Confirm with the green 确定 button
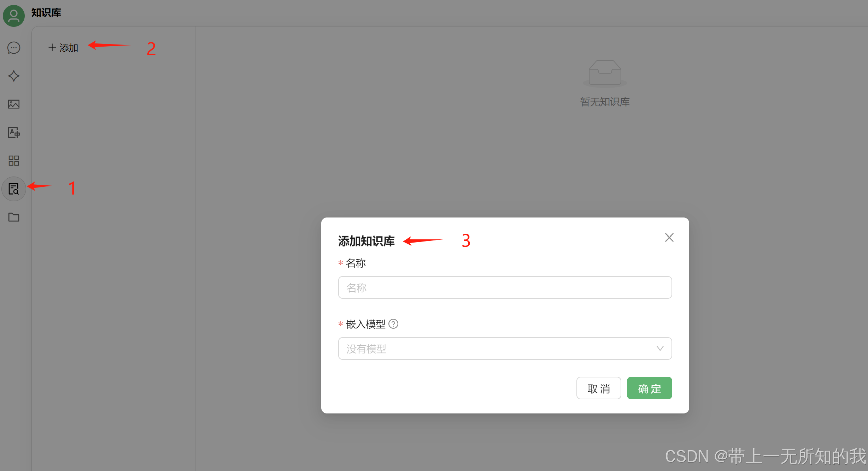This screenshot has width=868, height=471. tap(649, 388)
